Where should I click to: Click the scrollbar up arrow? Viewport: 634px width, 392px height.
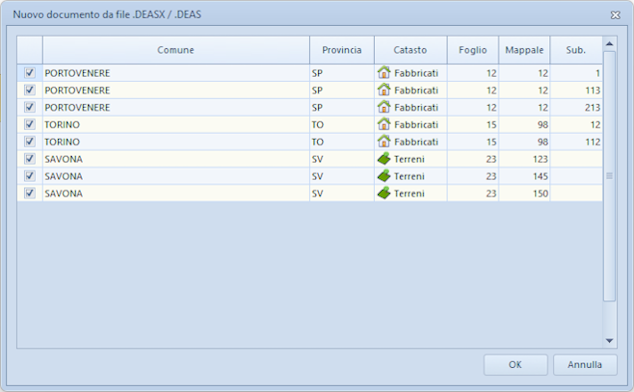(609, 44)
